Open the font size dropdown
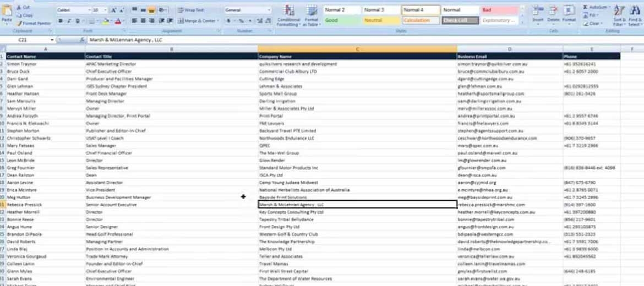 (x=106, y=10)
